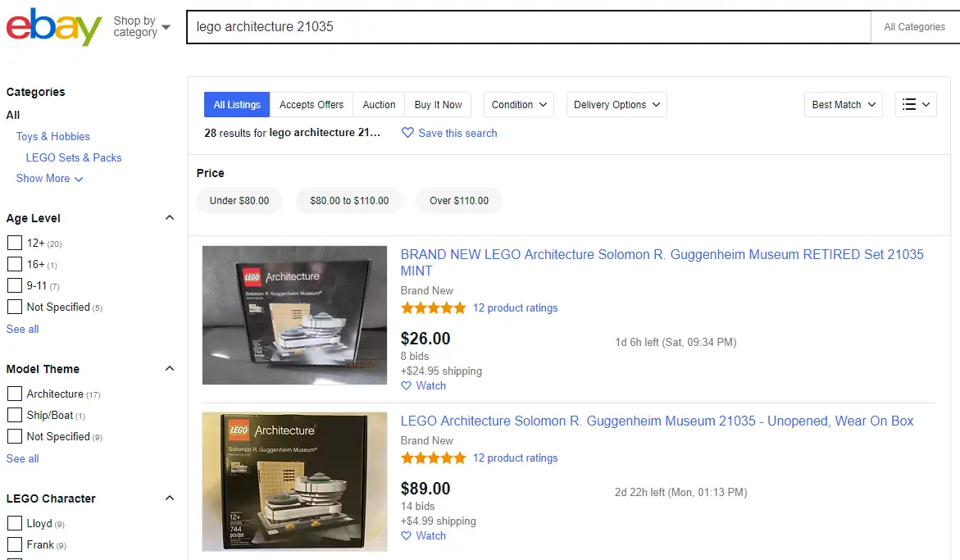Viewport: 960px width, 560px height.
Task: Open the 12 product ratings link
Action: (515, 307)
